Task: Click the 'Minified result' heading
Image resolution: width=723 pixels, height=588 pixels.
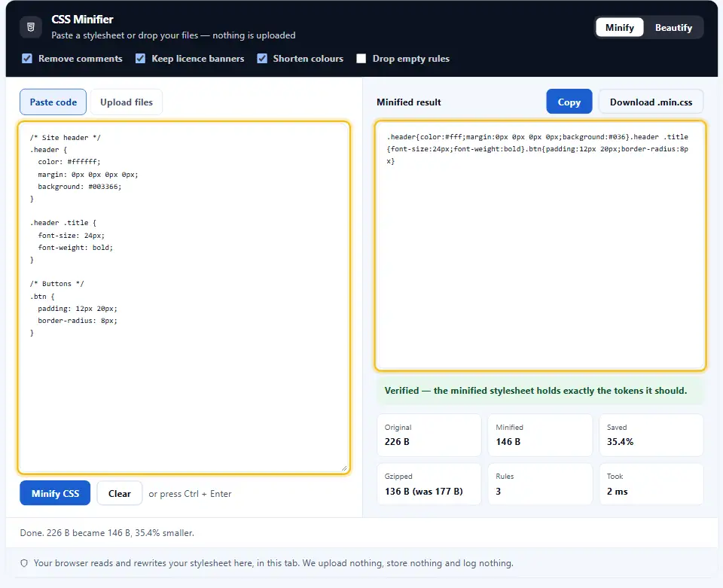Action: click(408, 102)
